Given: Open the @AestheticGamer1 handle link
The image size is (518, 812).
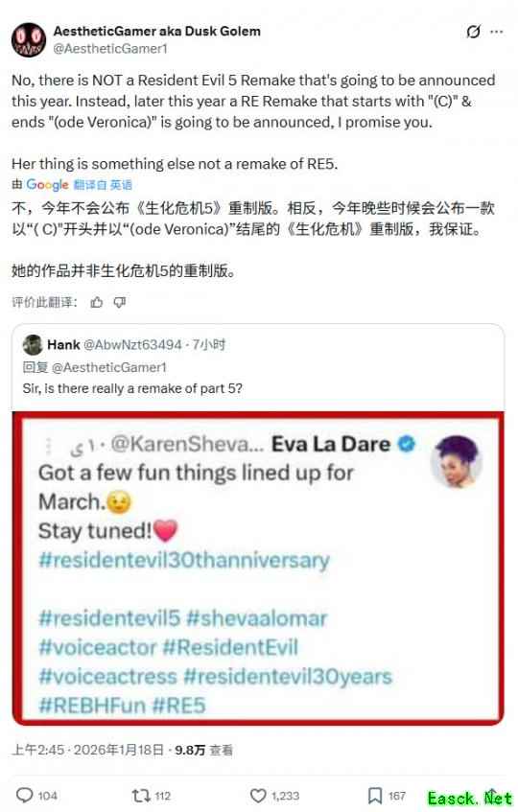Looking at the screenshot, I should point(110,49).
